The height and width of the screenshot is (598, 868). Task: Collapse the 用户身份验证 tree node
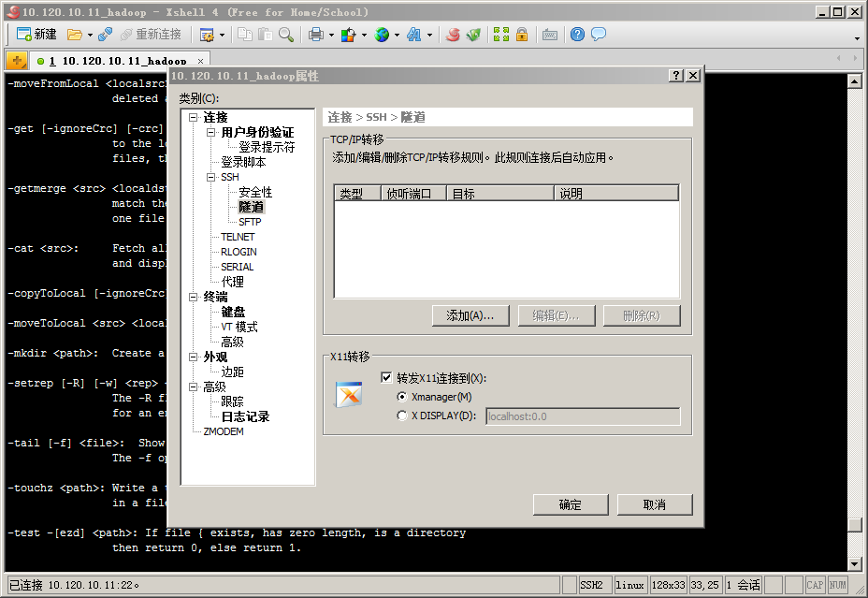coord(210,132)
